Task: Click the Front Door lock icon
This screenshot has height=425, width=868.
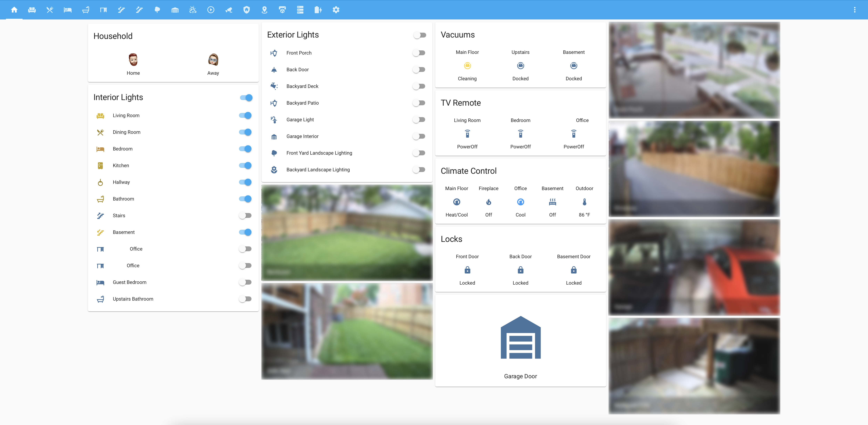Action: tap(467, 270)
